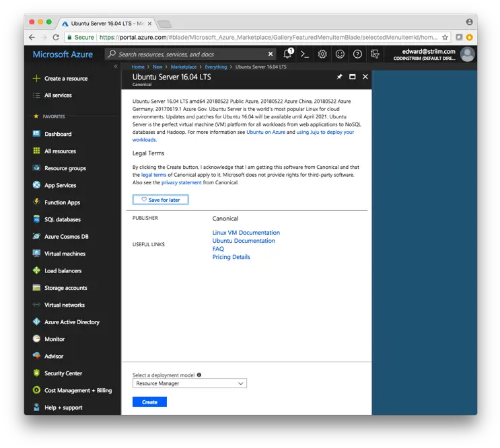The width and height of the screenshot is (500, 448).
Task: Open the Pricing Details link
Action: pos(231,257)
